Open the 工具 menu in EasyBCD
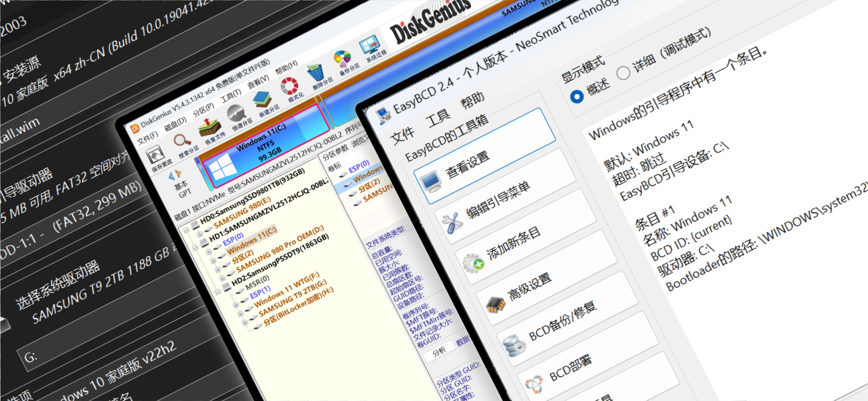This screenshot has height=401, width=868. (438, 118)
